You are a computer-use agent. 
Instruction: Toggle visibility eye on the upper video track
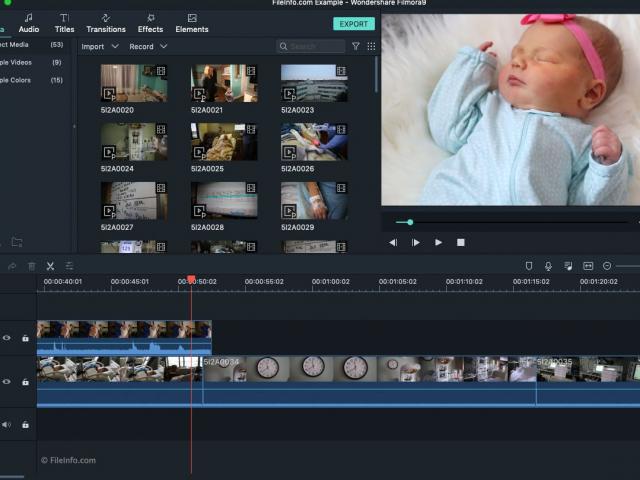click(x=7, y=338)
